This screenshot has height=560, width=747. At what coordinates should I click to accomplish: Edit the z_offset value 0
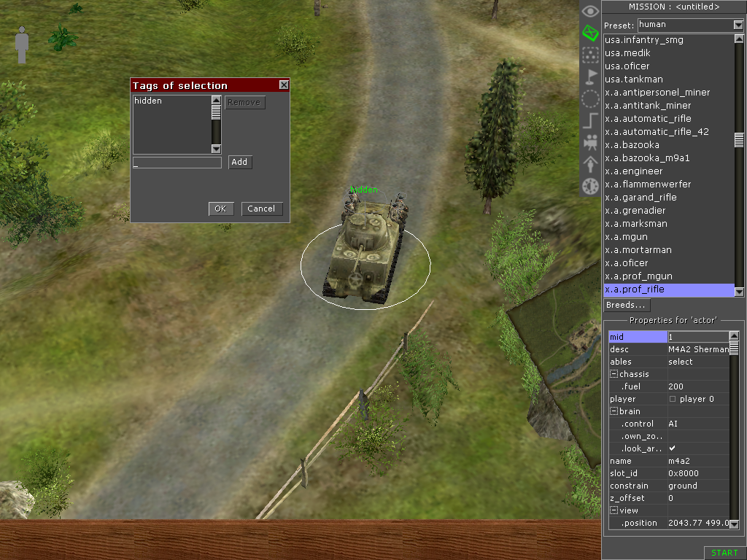pyautogui.click(x=698, y=497)
